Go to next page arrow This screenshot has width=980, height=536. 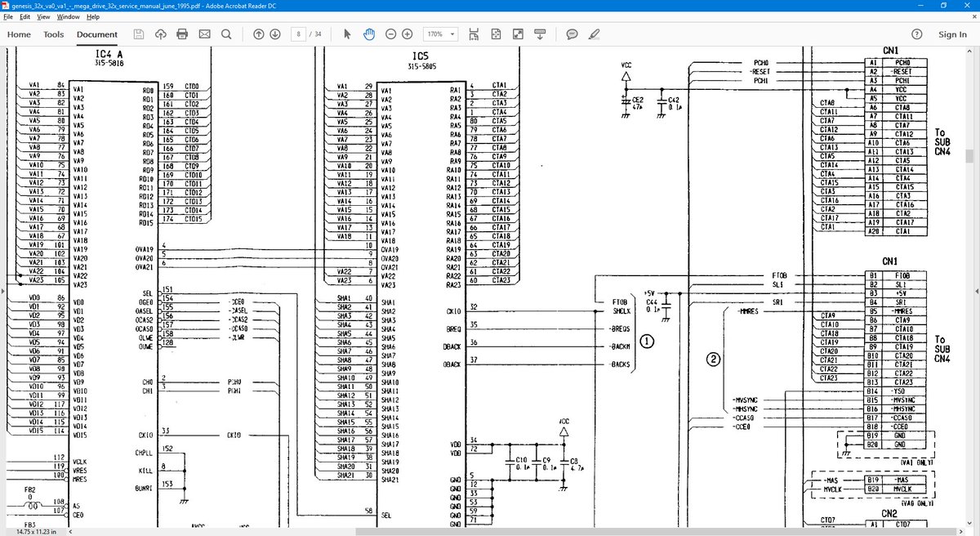[x=275, y=34]
